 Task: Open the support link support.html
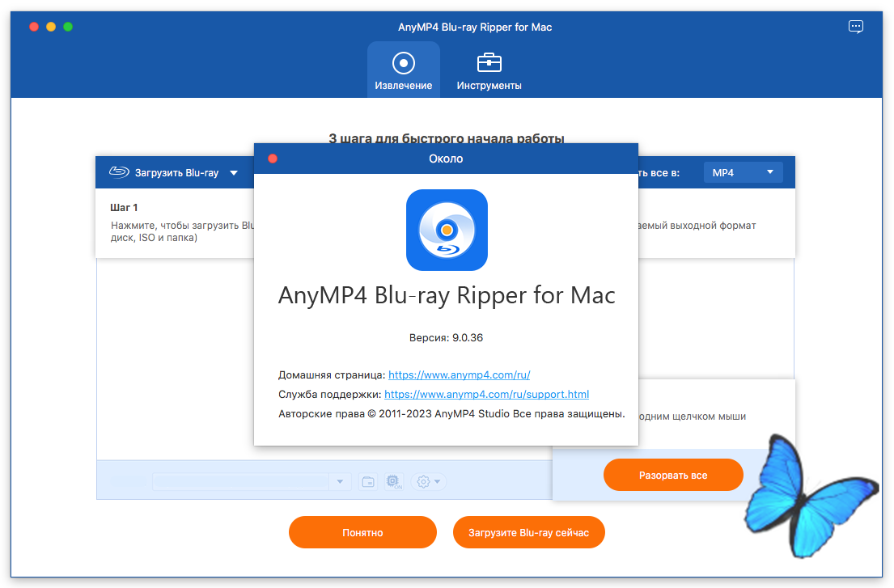(486, 394)
